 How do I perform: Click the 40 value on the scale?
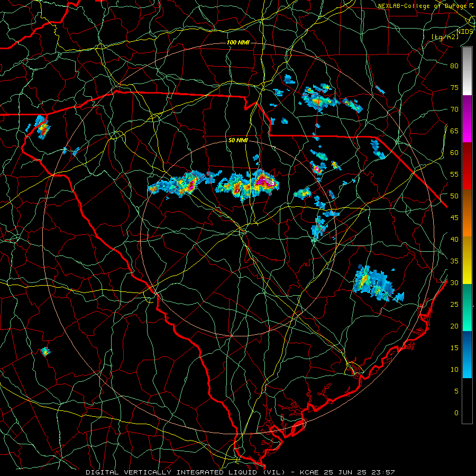click(454, 240)
